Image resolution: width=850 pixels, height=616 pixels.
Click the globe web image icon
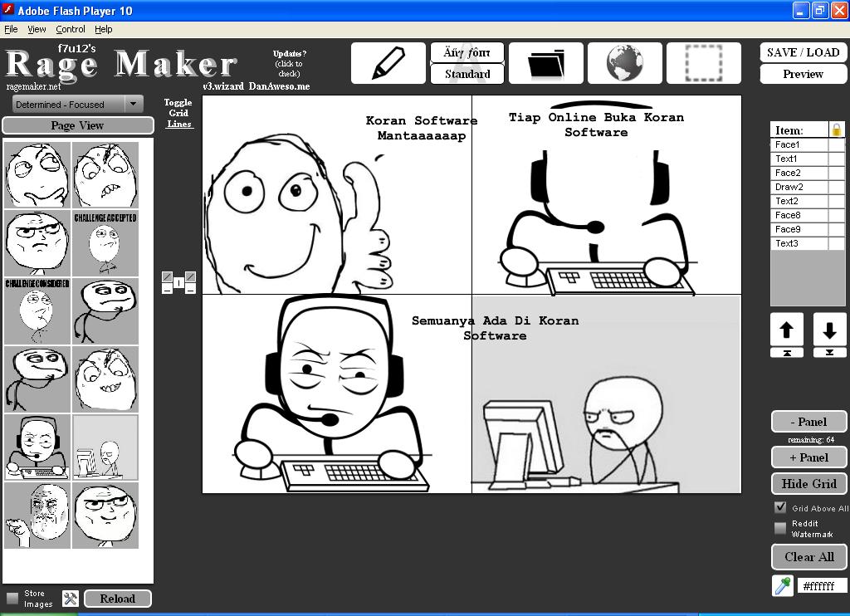coord(624,63)
